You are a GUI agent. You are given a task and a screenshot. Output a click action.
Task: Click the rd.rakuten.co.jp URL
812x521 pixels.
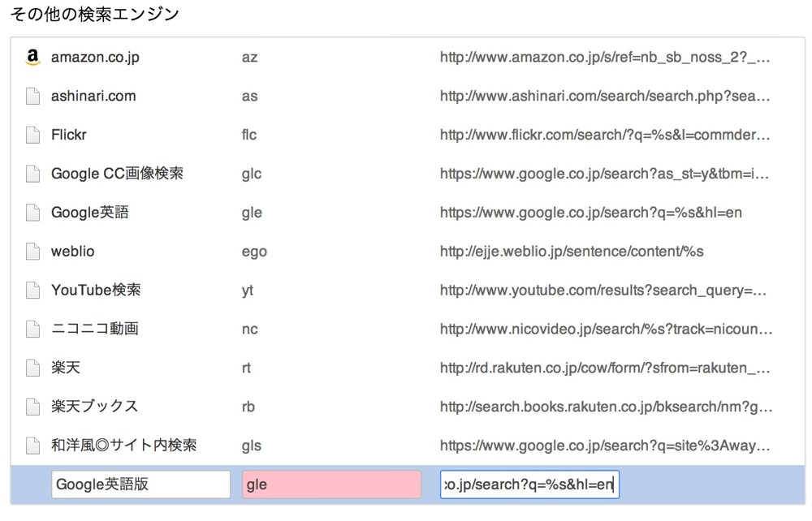click(605, 368)
